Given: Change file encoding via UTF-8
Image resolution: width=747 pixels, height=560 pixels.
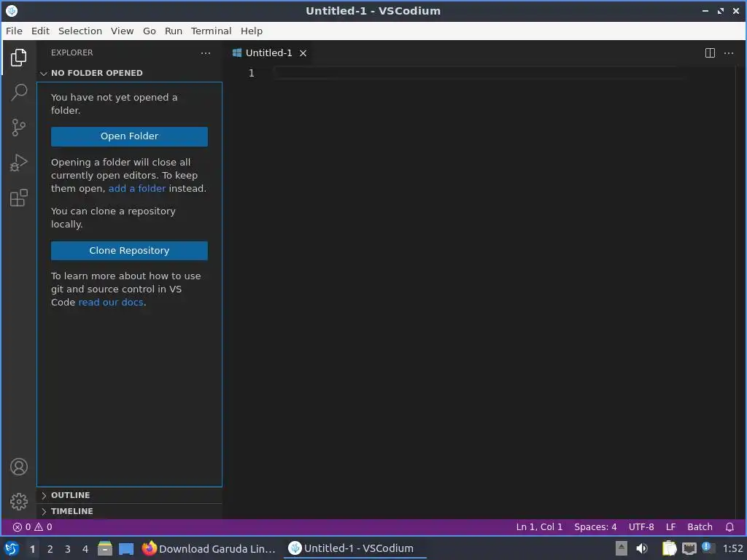Looking at the screenshot, I should pos(640,527).
